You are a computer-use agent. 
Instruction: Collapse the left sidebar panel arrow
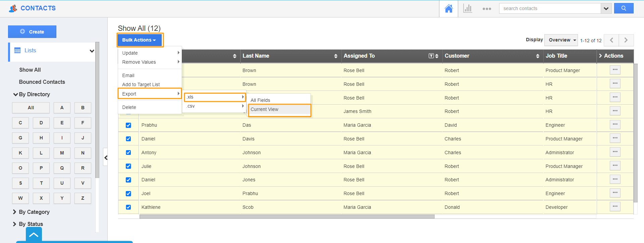point(106,158)
